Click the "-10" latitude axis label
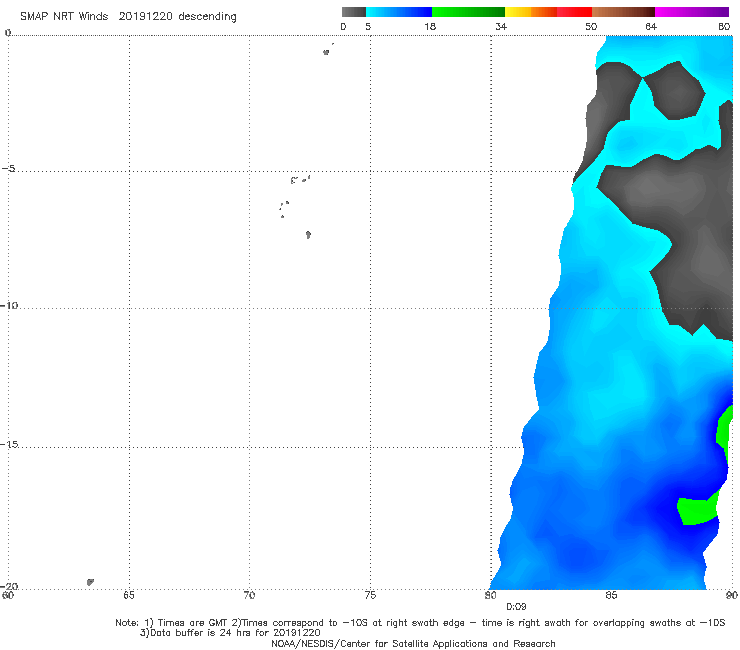740x650 pixels. pos(9,305)
